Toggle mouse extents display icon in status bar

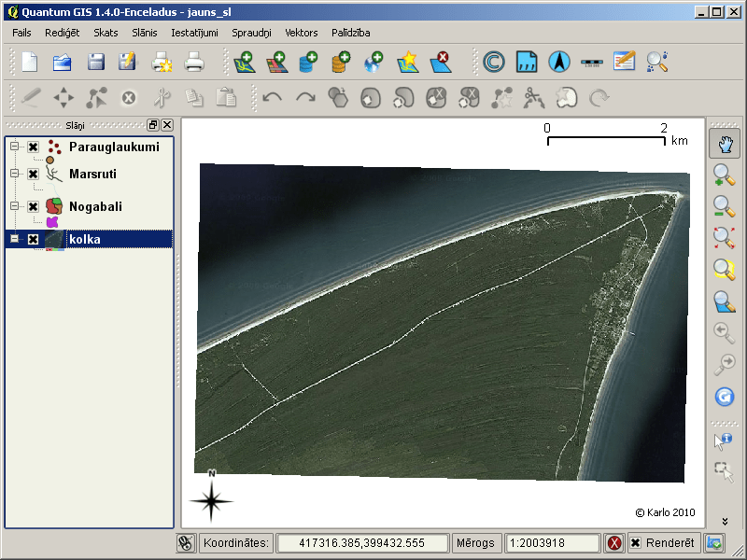[x=186, y=543]
